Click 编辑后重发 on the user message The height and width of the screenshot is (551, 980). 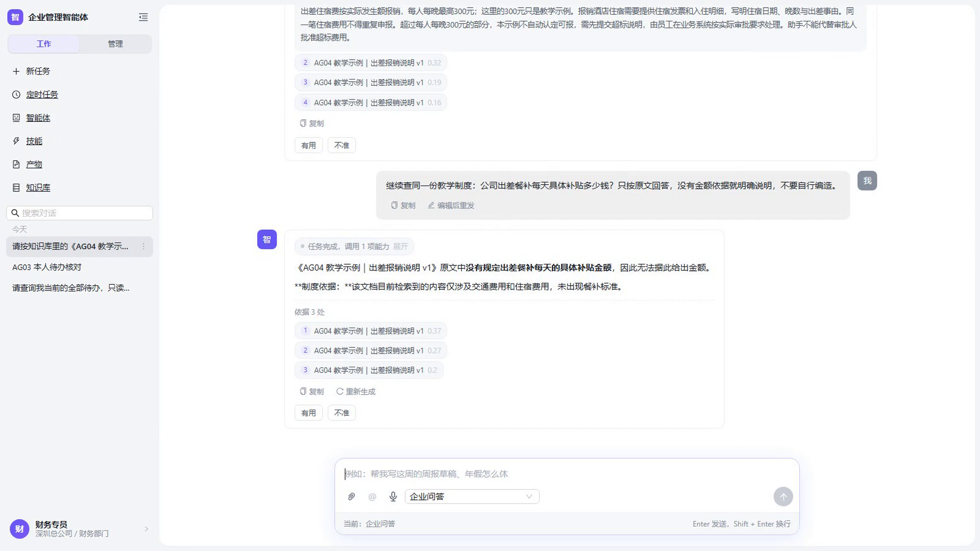pyautogui.click(x=451, y=206)
